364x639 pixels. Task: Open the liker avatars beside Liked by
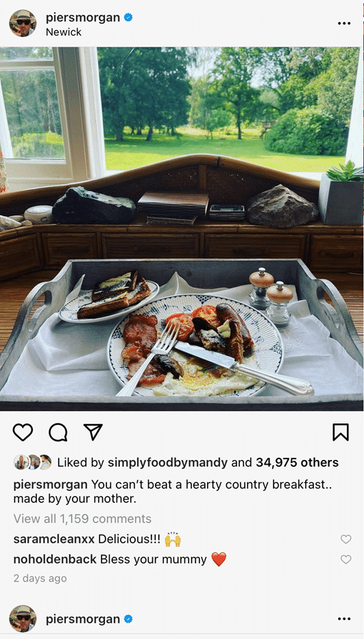click(x=32, y=462)
